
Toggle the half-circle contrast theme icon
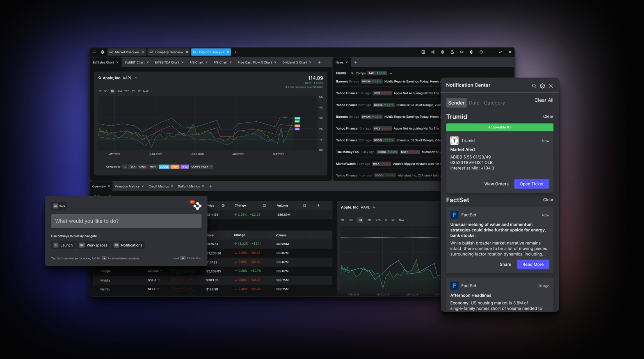471,52
